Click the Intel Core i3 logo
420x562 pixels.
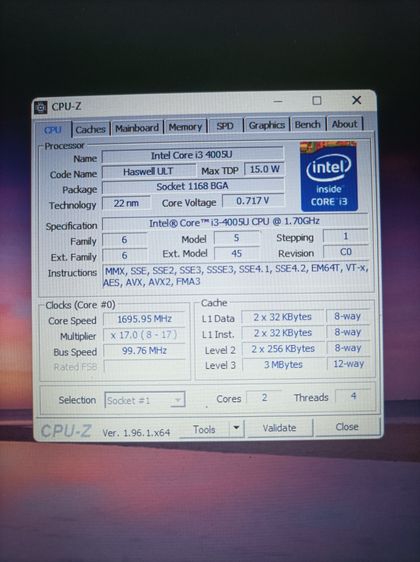pyautogui.click(x=329, y=176)
